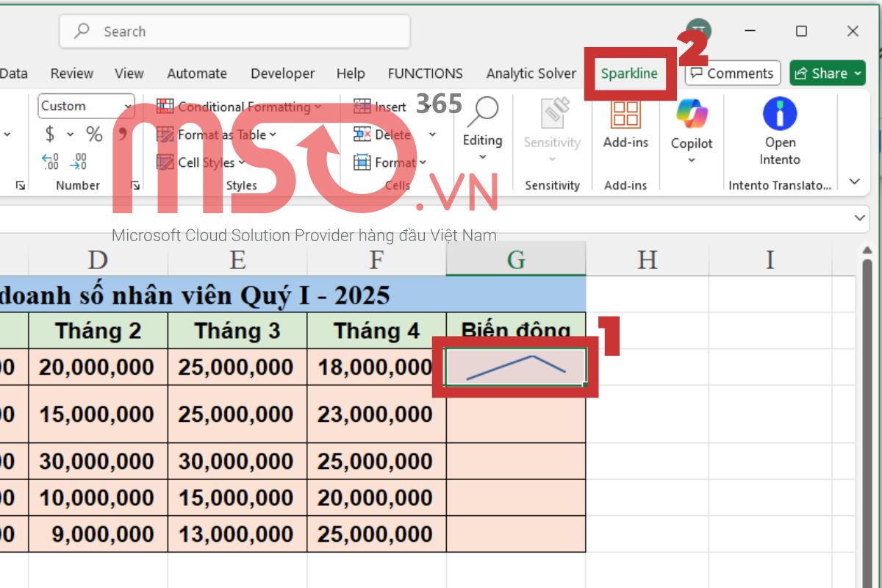
Task: Select column E header
Action: 237,259
